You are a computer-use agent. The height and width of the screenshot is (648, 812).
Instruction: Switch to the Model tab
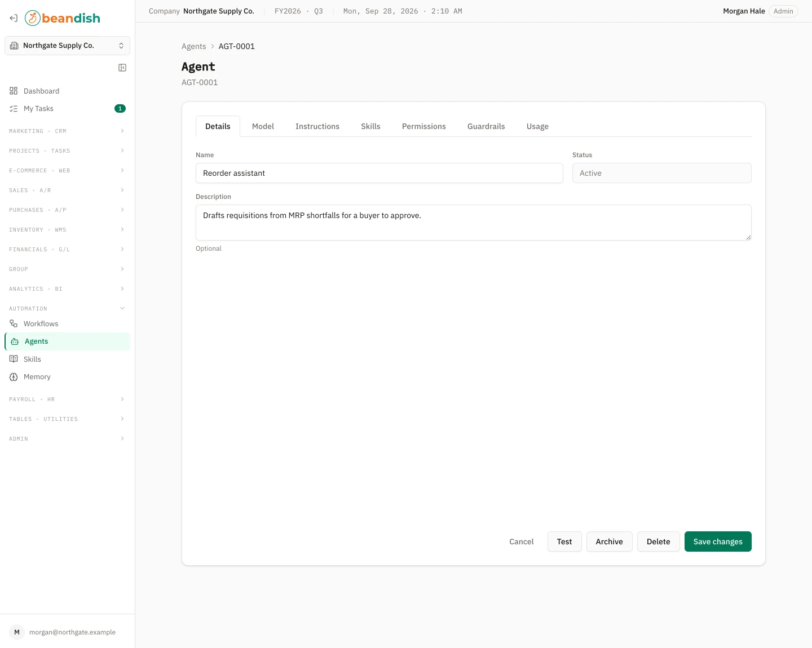263,126
